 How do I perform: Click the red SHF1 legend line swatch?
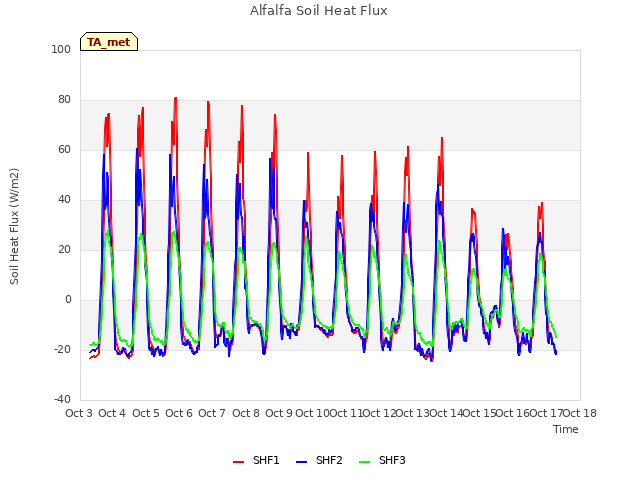238,462
